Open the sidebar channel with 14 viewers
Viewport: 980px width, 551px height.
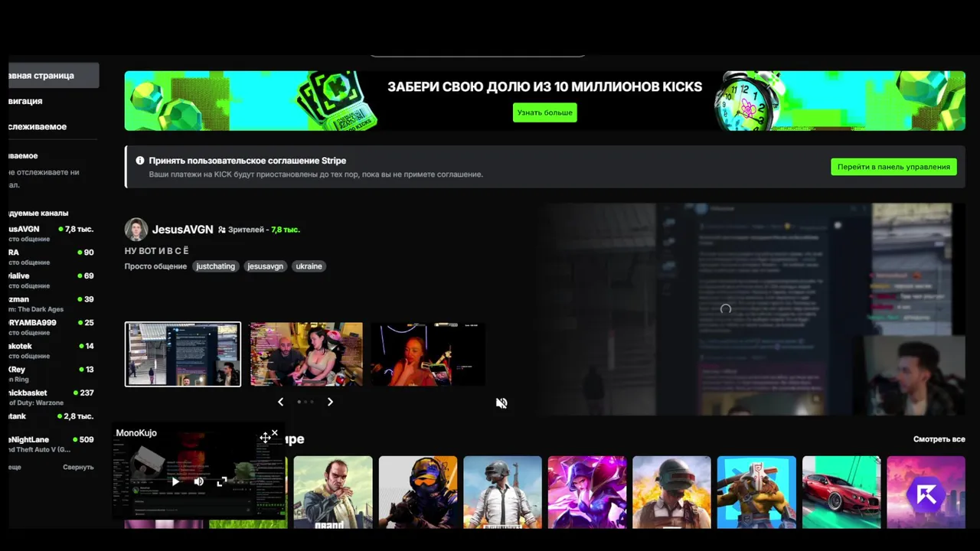coord(51,350)
